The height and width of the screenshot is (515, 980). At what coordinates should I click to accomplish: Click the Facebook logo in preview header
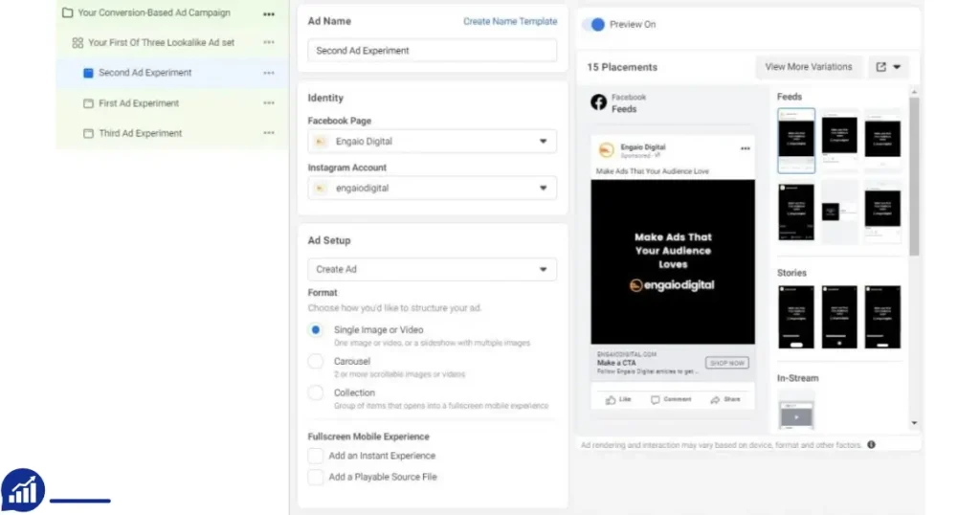tap(599, 101)
